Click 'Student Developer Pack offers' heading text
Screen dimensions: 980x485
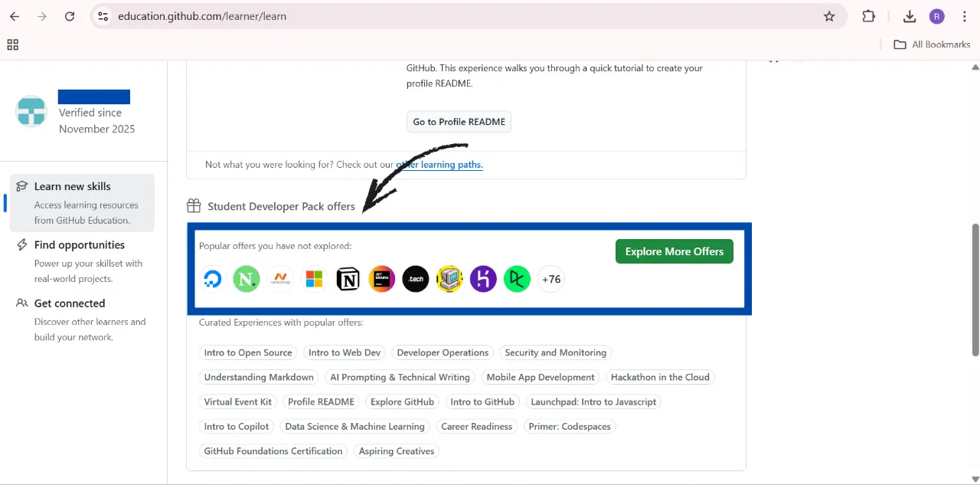coord(281,206)
